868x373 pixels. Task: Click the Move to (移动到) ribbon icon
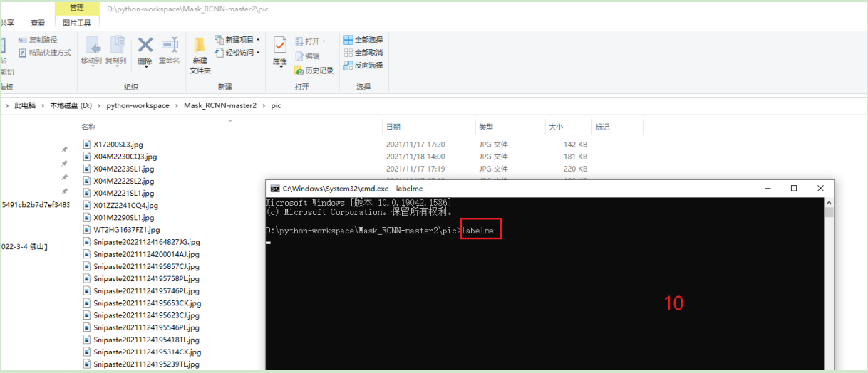coord(92,46)
